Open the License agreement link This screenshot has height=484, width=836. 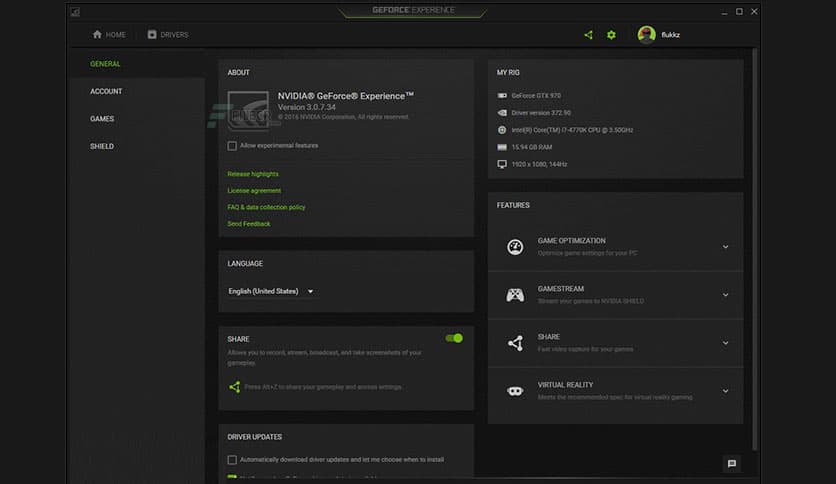coord(254,190)
